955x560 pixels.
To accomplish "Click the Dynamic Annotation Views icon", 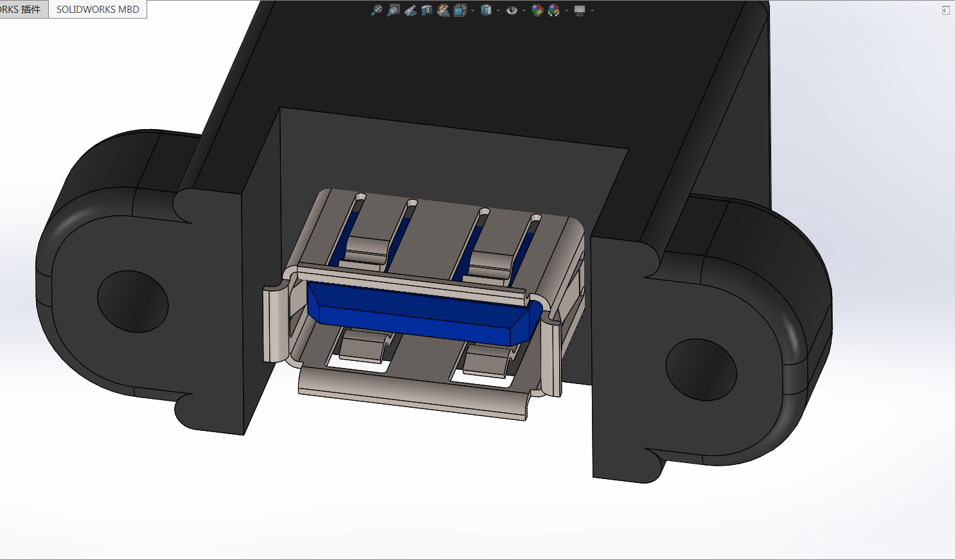I will click(x=443, y=10).
